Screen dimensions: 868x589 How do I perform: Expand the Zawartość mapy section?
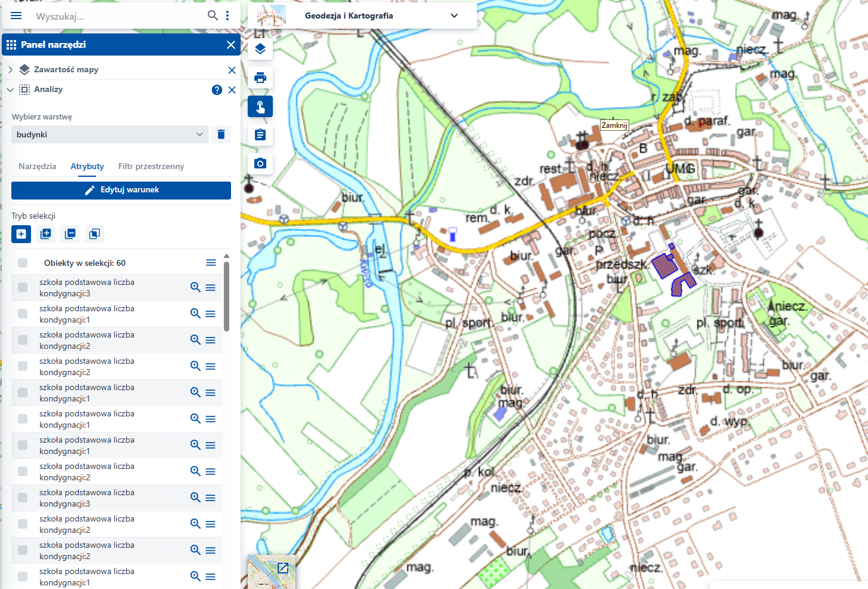11,70
